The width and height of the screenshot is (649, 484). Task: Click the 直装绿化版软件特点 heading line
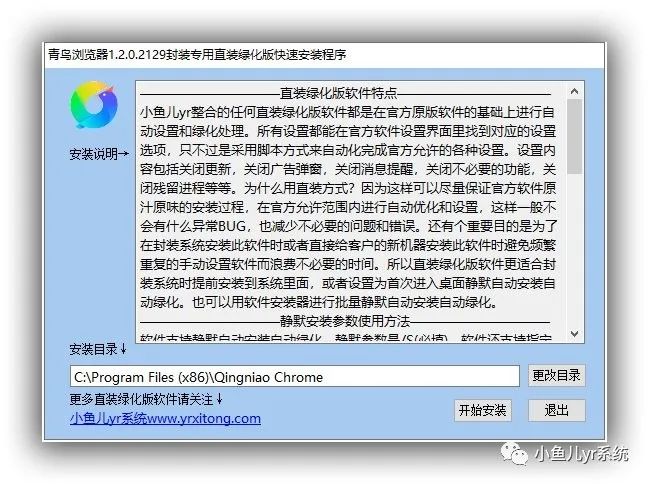(345, 93)
